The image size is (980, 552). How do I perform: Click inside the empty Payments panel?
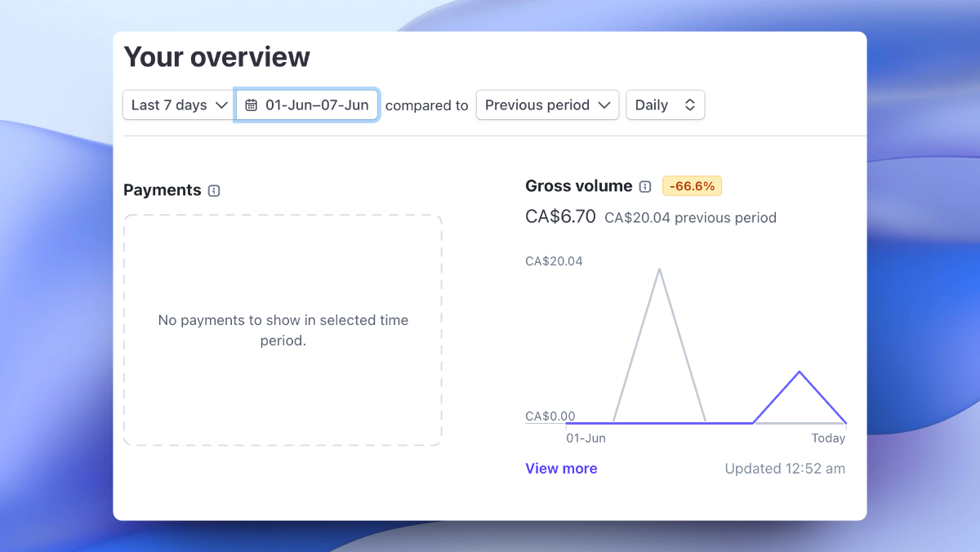pyautogui.click(x=283, y=330)
